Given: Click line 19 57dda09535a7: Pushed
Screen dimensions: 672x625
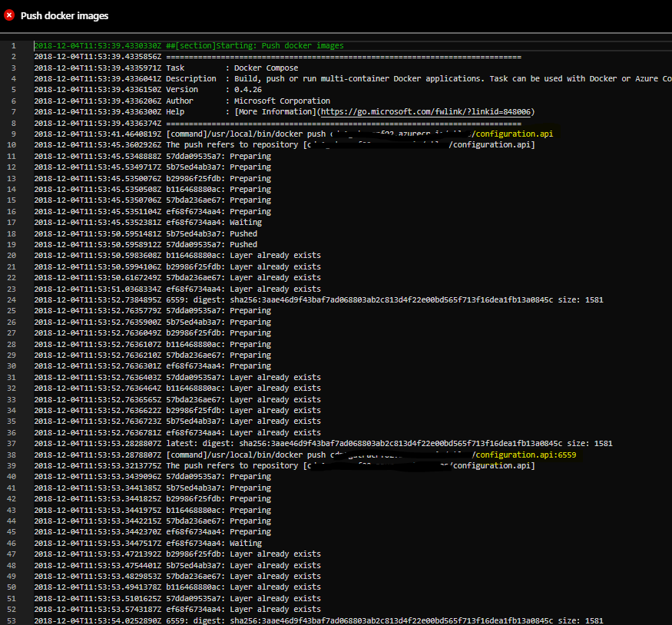Looking at the screenshot, I should (x=146, y=245).
